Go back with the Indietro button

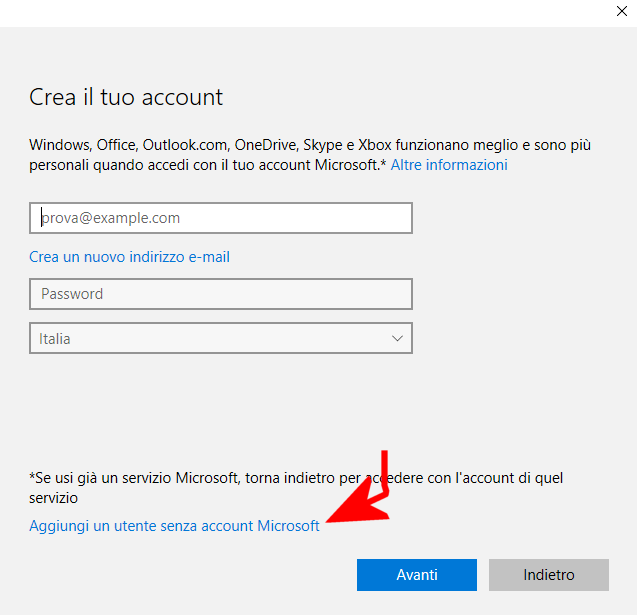pos(549,575)
